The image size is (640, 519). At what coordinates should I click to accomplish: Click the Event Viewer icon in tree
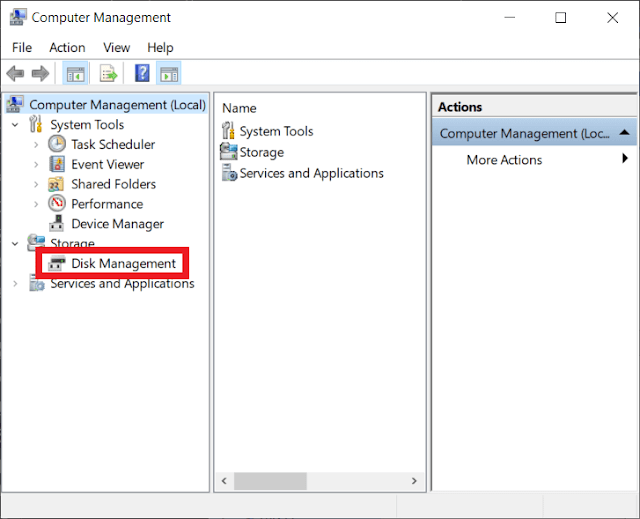click(57, 164)
